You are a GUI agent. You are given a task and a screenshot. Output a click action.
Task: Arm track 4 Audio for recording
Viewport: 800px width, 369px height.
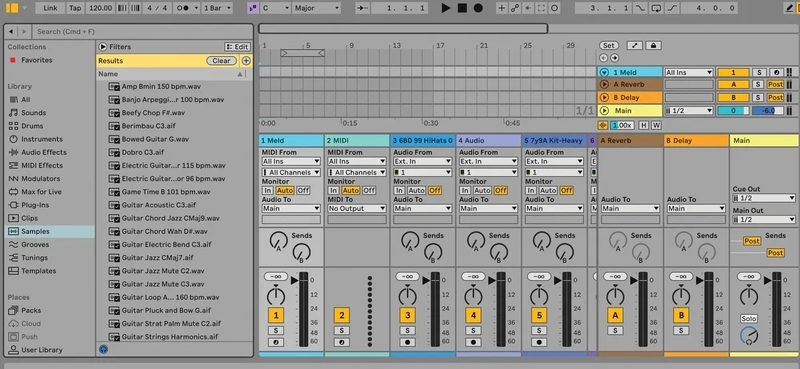(473, 342)
